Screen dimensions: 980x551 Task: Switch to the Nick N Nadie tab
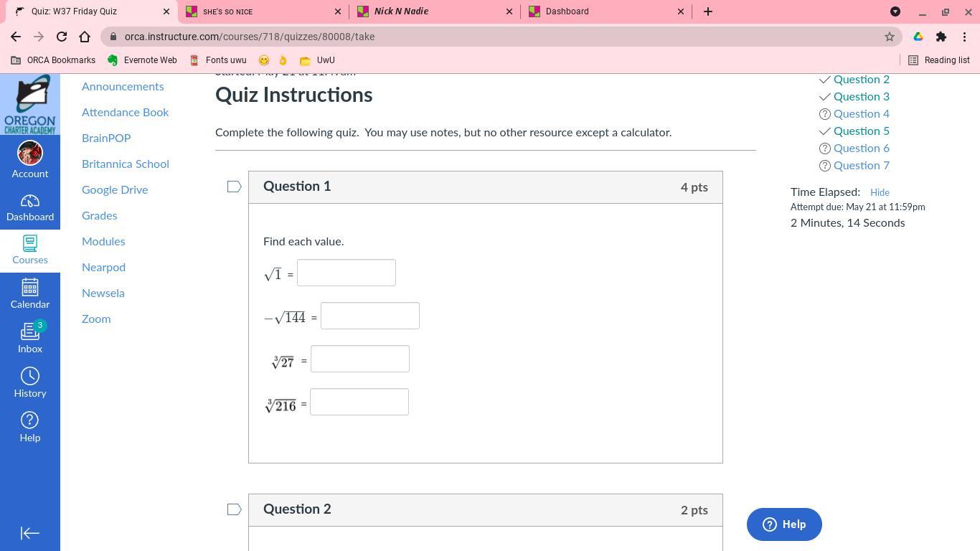[x=435, y=11]
